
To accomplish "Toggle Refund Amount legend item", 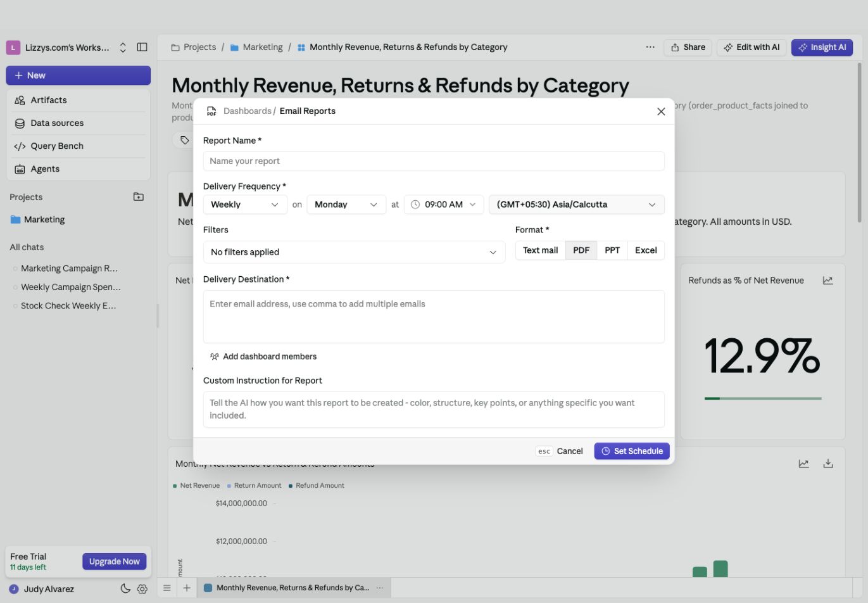I will click(317, 486).
